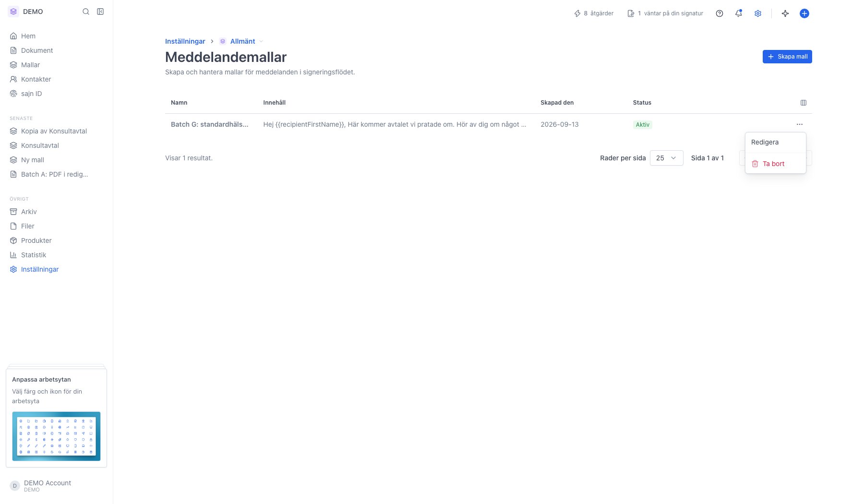Click Batch G: standardhäls... template name
This screenshot has width=864, height=504.
[209, 124]
